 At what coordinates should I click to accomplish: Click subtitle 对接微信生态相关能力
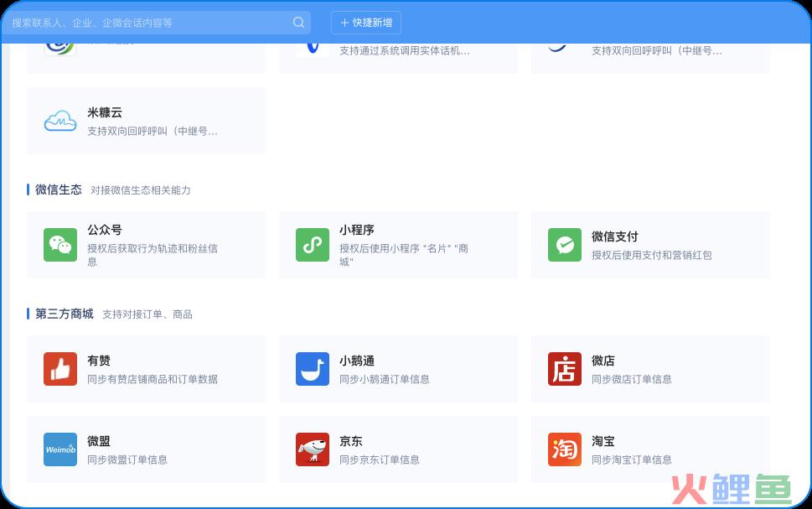(x=140, y=190)
